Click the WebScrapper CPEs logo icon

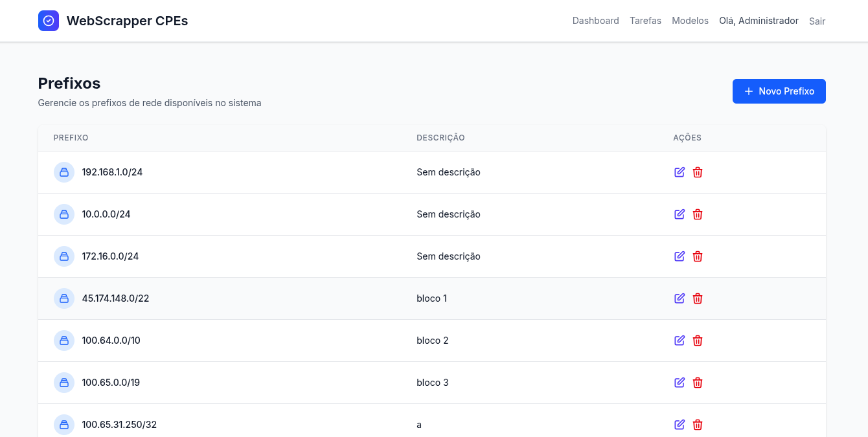coord(49,21)
